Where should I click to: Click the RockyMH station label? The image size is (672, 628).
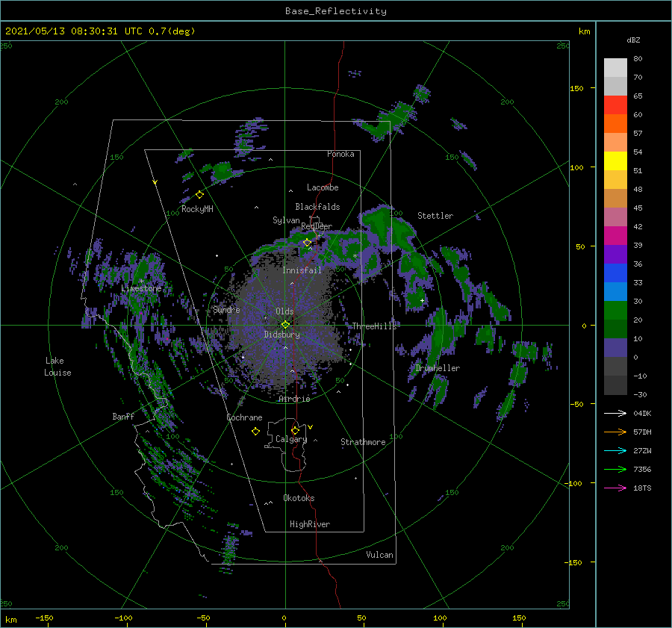(197, 209)
